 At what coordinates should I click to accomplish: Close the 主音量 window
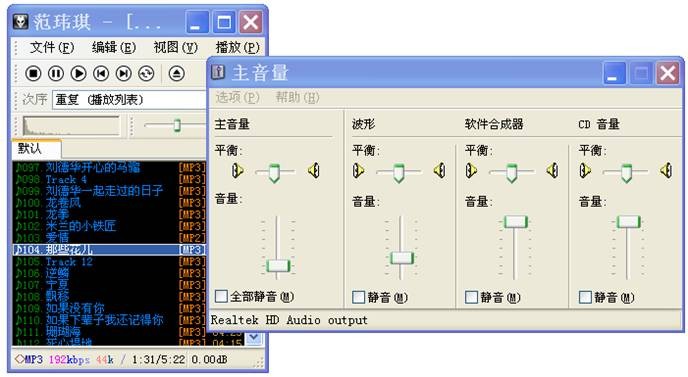pyautogui.click(x=668, y=73)
